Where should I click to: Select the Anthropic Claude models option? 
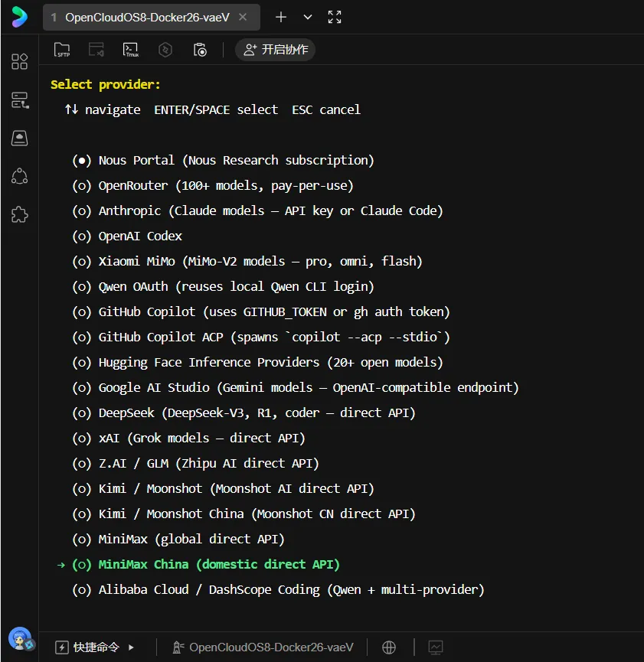[x=257, y=210]
